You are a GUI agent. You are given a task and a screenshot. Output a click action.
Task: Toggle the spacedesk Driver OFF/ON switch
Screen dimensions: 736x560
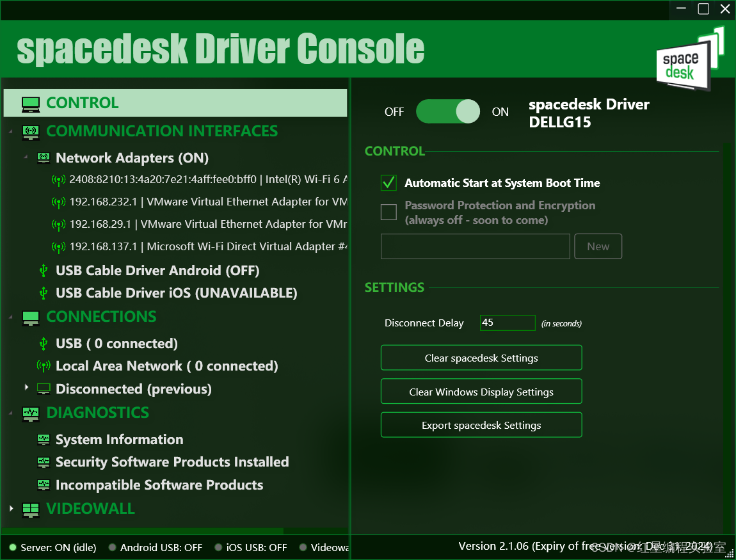coord(448,112)
